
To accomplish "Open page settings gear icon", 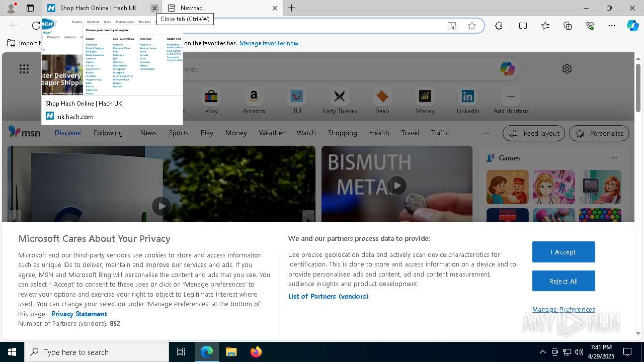I will point(567,69).
